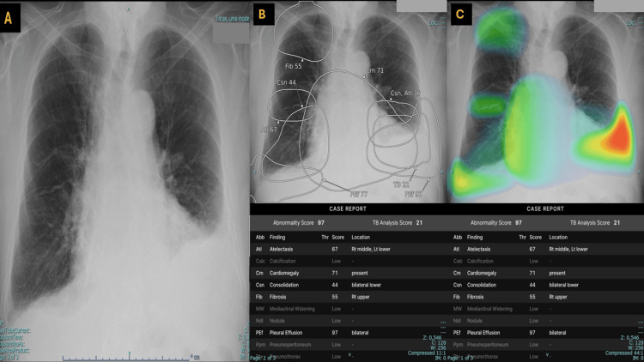Select the Consolidation row in panel C report
Image resolution: width=644 pixels, height=362 pixels.
coord(545,285)
